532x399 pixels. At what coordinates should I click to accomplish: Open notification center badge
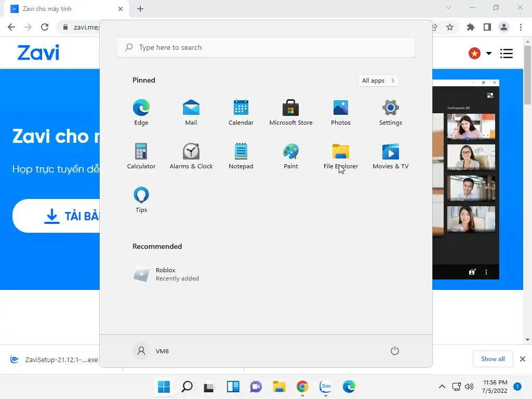[x=517, y=387]
